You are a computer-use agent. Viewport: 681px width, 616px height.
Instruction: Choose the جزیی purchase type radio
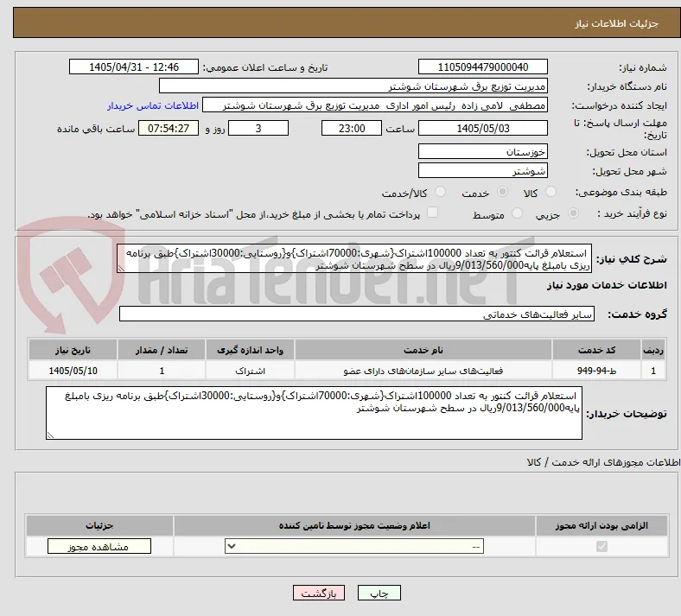tap(573, 213)
